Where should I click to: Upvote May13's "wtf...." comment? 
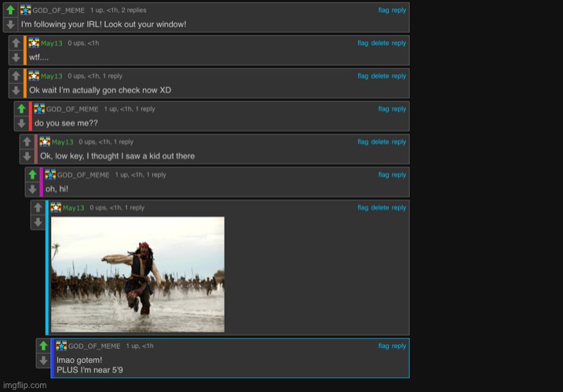click(x=16, y=43)
